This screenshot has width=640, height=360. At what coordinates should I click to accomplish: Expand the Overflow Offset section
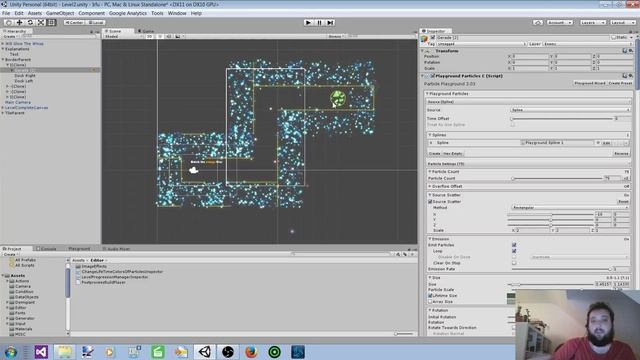coord(430,186)
